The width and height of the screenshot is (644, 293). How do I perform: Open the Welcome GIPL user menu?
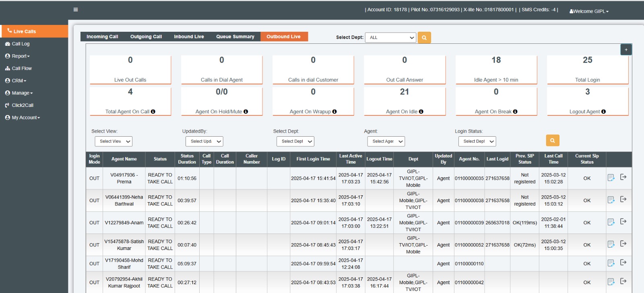[589, 11]
